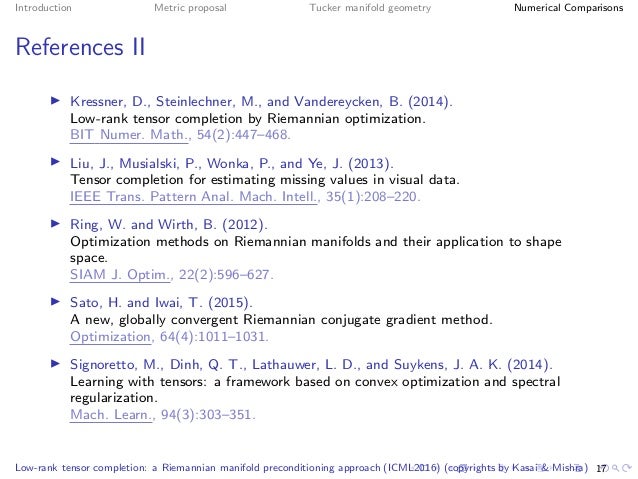Image resolution: width=638 pixels, height=479 pixels.
Task: Click title 'Low-rank tensor completion by Riemannian optimization'
Action: [x=248, y=118]
